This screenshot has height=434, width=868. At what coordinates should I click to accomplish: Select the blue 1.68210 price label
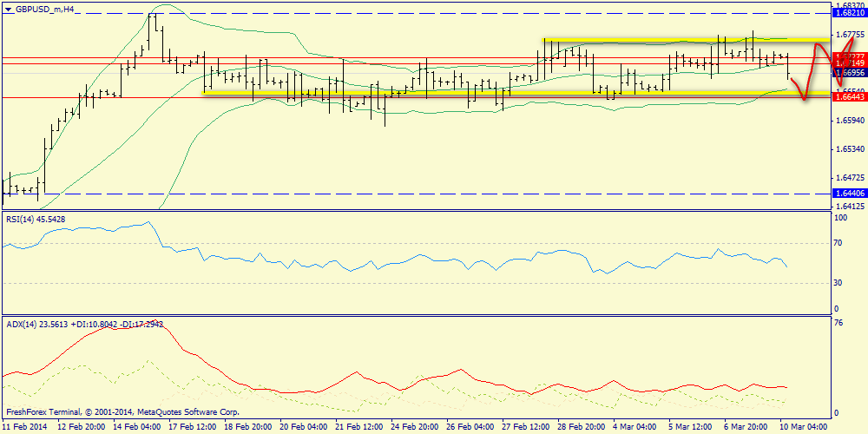click(849, 13)
